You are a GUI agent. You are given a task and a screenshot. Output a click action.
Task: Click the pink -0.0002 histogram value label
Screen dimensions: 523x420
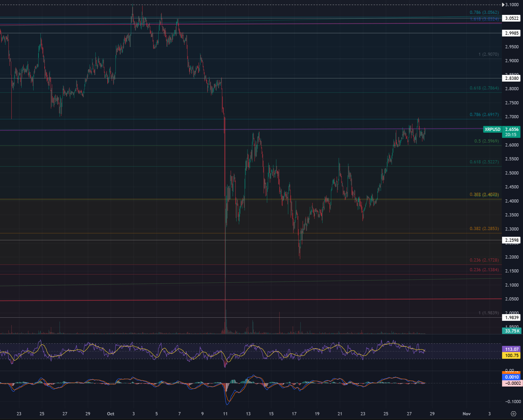tap(512, 383)
